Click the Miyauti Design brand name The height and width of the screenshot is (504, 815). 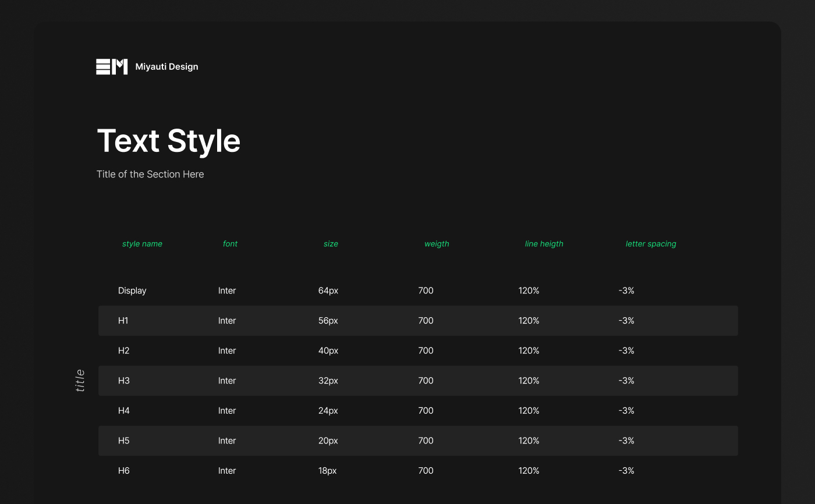pos(166,67)
